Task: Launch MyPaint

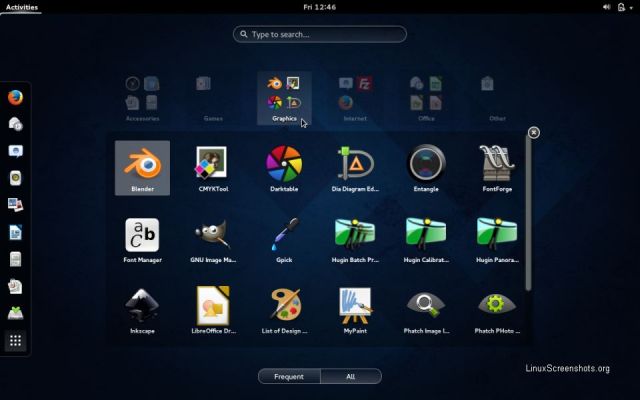Action: tap(355, 311)
